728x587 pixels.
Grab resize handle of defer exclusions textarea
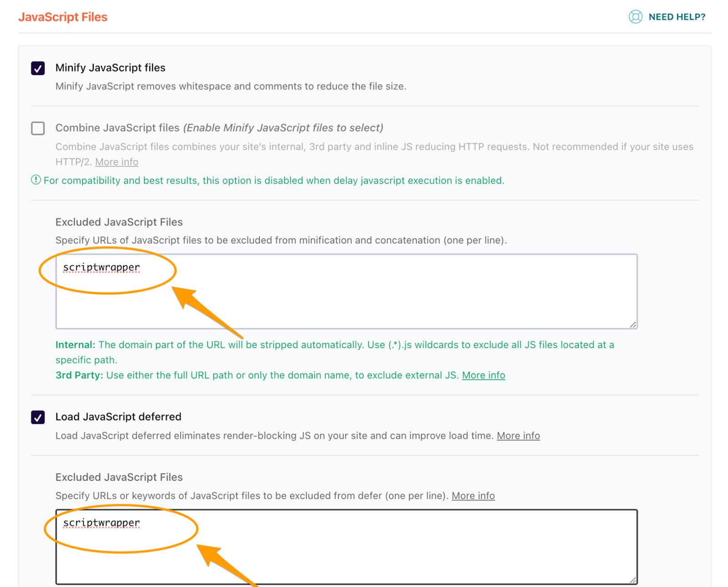pyautogui.click(x=633, y=580)
